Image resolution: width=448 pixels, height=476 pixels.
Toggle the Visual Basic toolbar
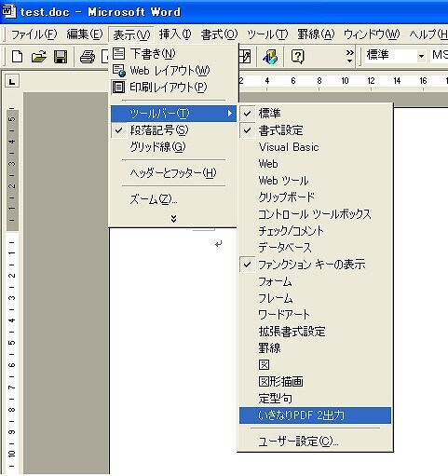click(315, 147)
